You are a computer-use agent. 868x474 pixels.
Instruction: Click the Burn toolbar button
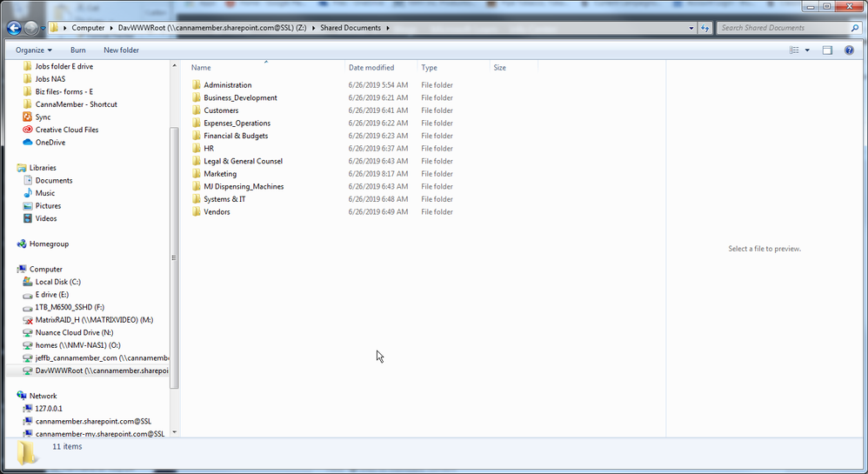pos(78,50)
